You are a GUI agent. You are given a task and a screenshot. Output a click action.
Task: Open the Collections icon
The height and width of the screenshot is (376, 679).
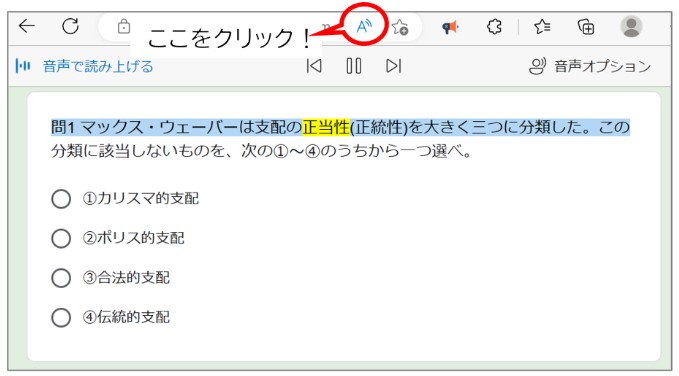coord(586,27)
